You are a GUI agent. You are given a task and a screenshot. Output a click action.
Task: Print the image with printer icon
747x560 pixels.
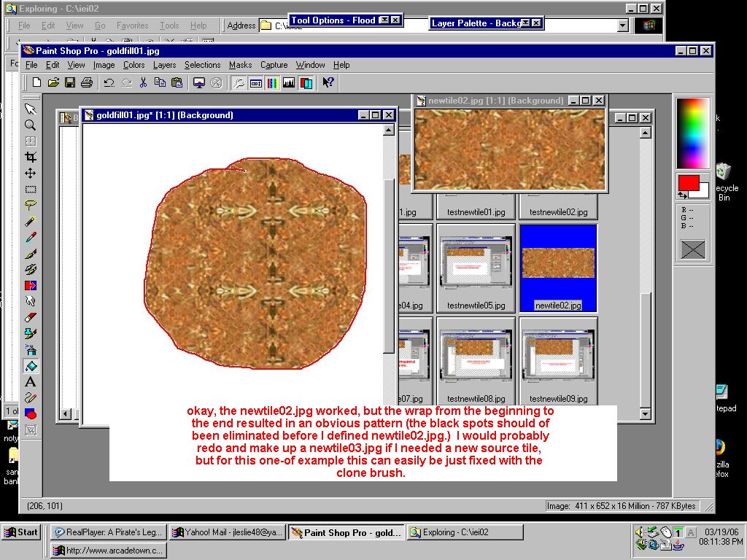(87, 83)
